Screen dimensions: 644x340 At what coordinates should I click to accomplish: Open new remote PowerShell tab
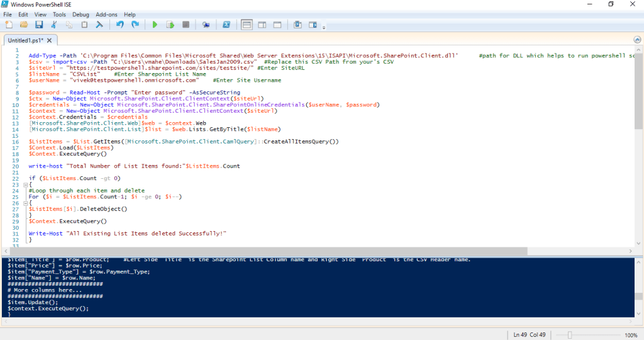tap(206, 25)
